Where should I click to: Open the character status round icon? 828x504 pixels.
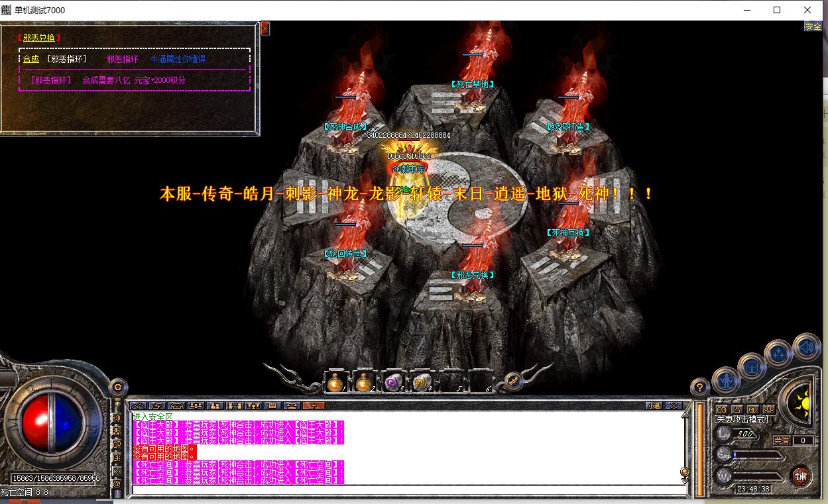coord(726,381)
